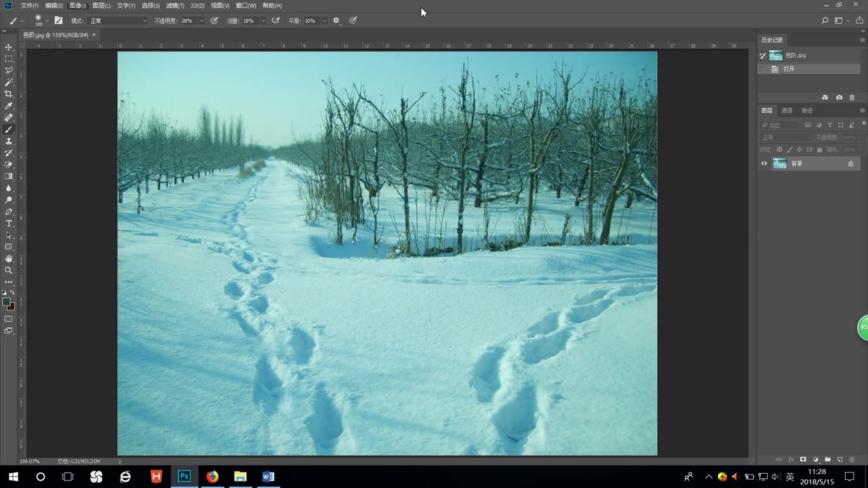Screen dimensions: 868x488
Task: Select the Hand tool
Action: tap(9, 258)
